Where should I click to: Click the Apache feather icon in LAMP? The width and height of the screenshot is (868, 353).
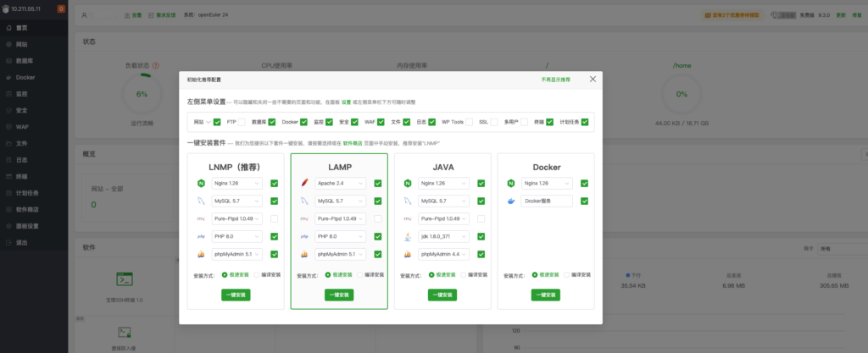coord(304,183)
